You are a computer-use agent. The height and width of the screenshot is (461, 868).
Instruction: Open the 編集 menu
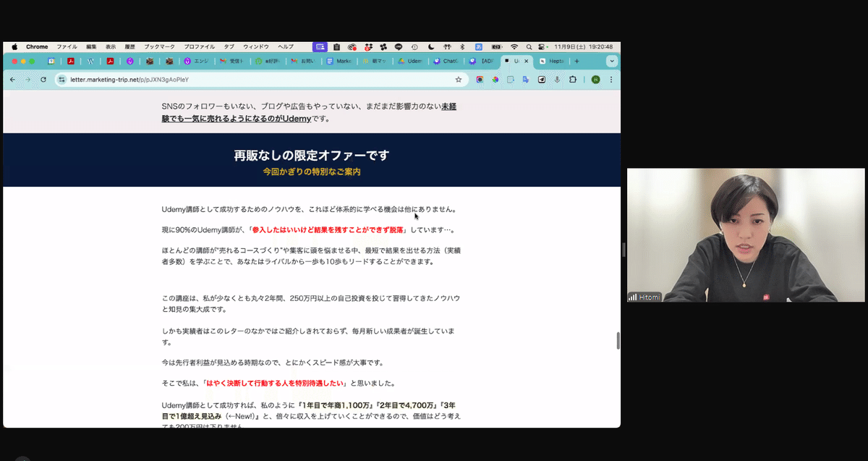(91, 46)
